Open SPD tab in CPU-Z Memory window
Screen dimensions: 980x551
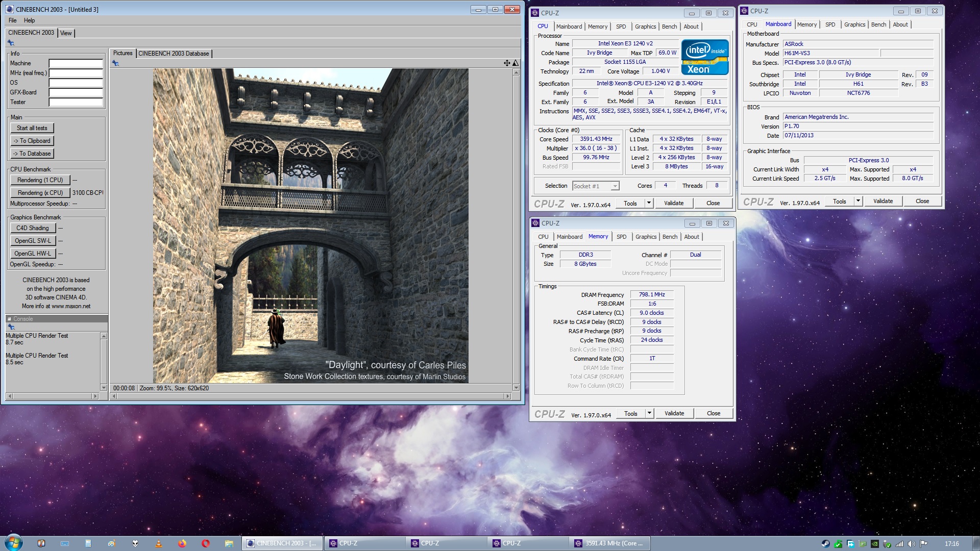click(x=621, y=237)
